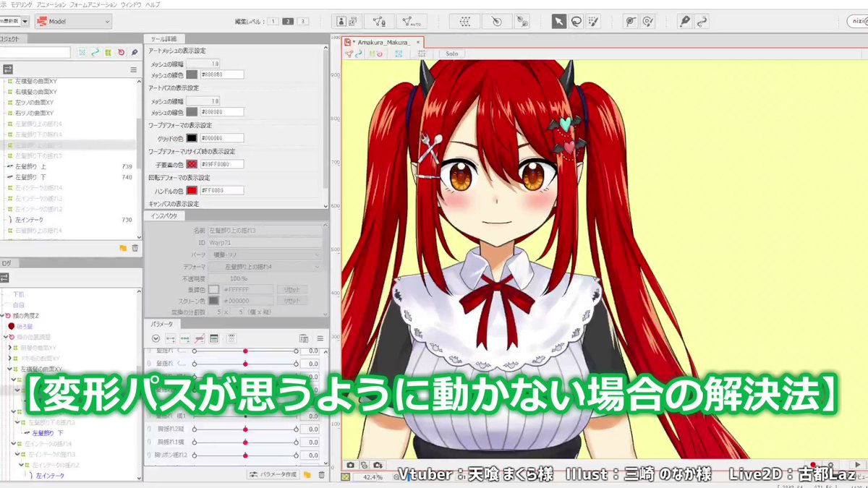Open the parameter panel round dropdown arrow
Screen dimensions: 868x488
[x=156, y=338]
